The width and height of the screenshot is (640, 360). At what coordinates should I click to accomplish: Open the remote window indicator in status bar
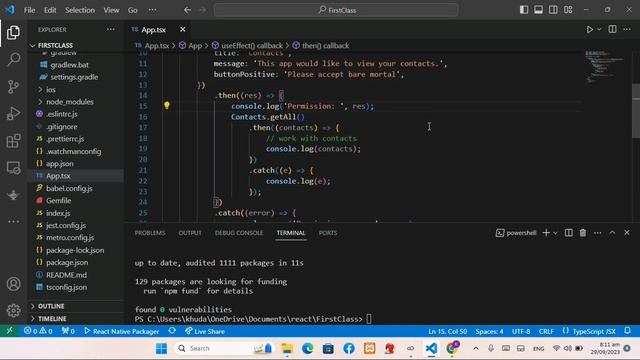tap(9, 331)
